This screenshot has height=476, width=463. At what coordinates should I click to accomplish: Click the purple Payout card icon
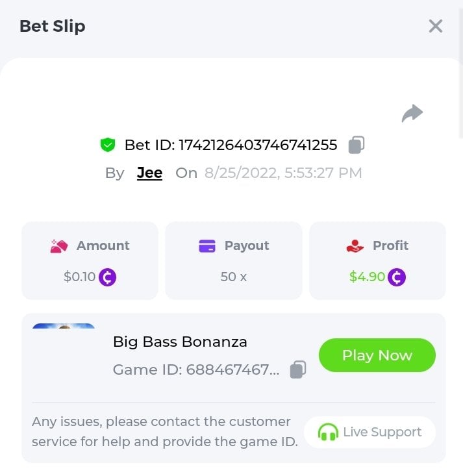pos(207,246)
